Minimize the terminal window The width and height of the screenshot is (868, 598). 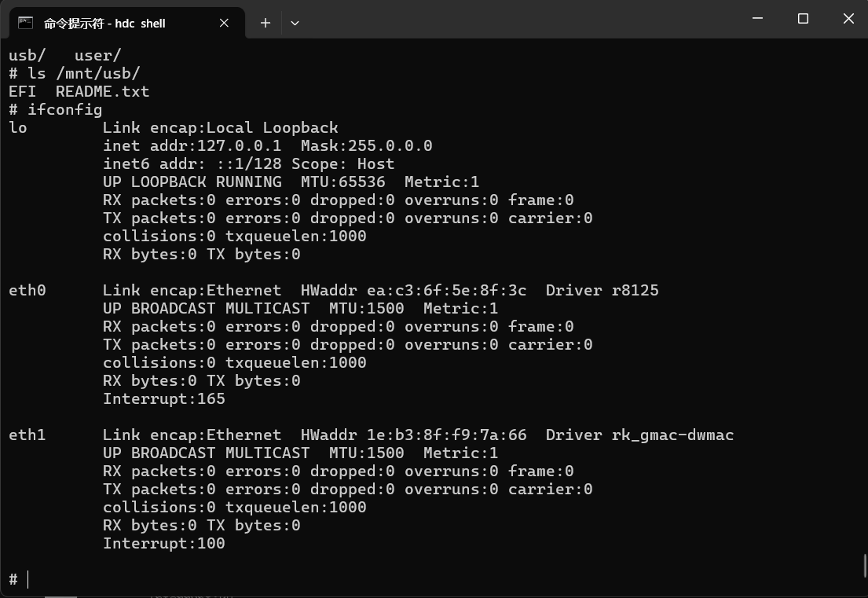pyautogui.click(x=757, y=18)
